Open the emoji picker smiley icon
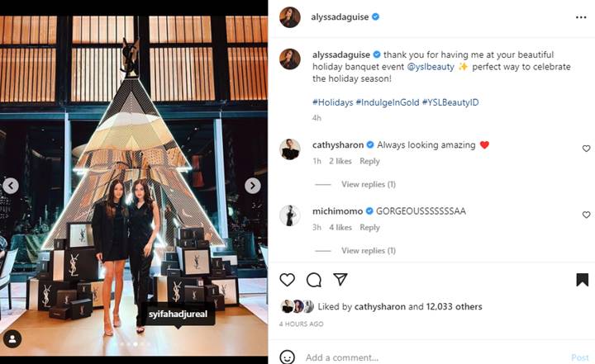595x364 pixels. point(288,357)
